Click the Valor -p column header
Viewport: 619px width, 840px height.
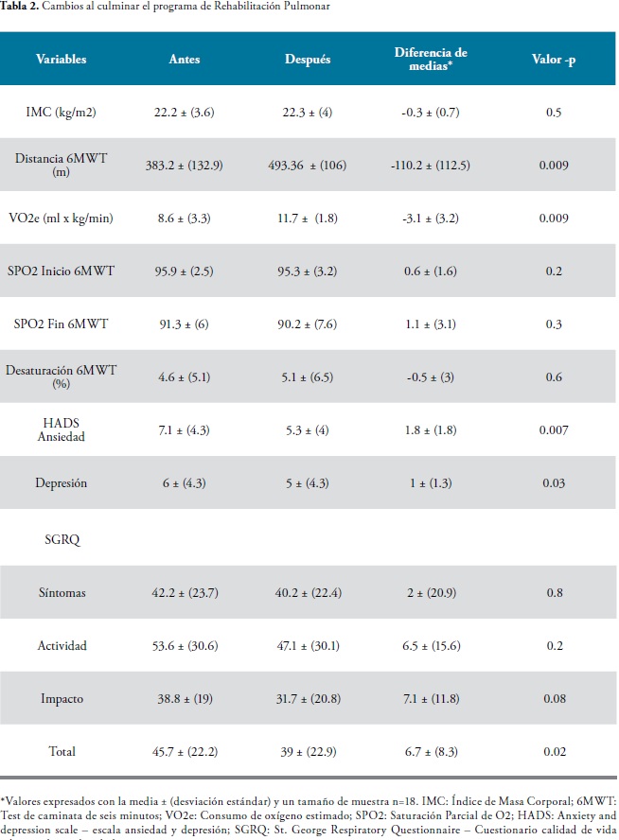click(x=554, y=59)
